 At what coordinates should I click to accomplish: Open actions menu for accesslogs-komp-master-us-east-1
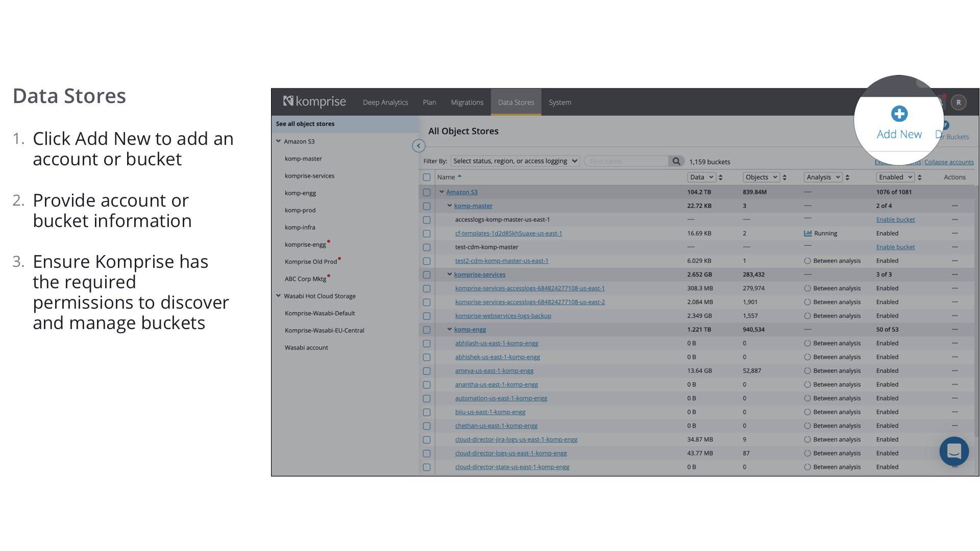955,220
